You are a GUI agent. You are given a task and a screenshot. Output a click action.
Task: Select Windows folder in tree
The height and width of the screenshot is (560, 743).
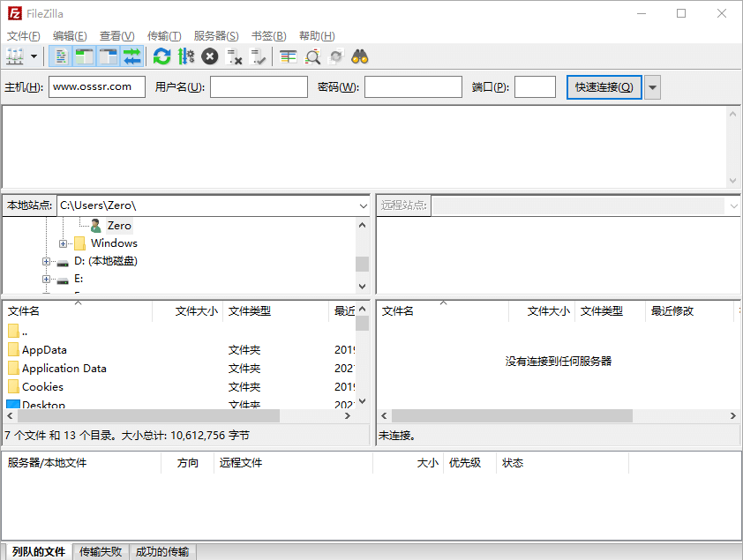tap(114, 243)
